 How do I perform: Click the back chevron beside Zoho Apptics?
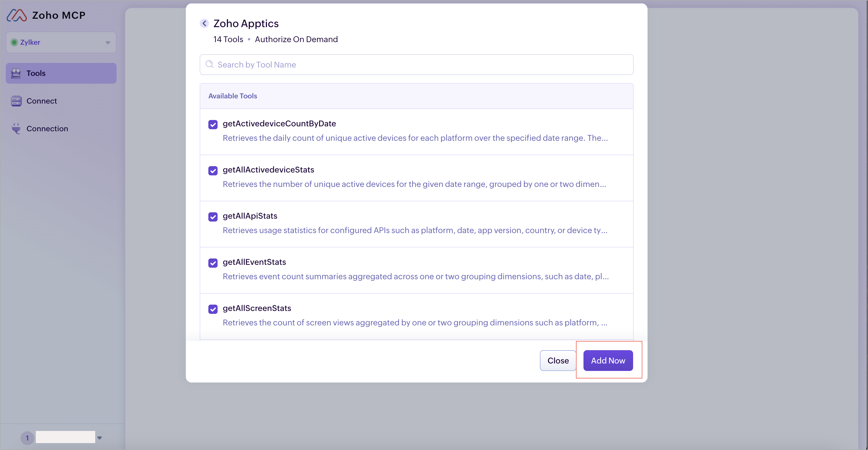pyautogui.click(x=204, y=23)
